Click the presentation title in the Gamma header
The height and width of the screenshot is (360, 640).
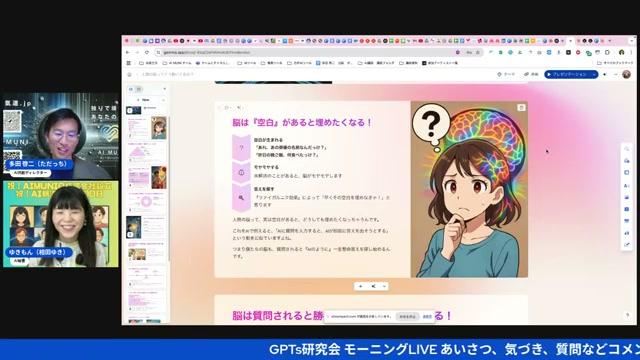(168, 74)
